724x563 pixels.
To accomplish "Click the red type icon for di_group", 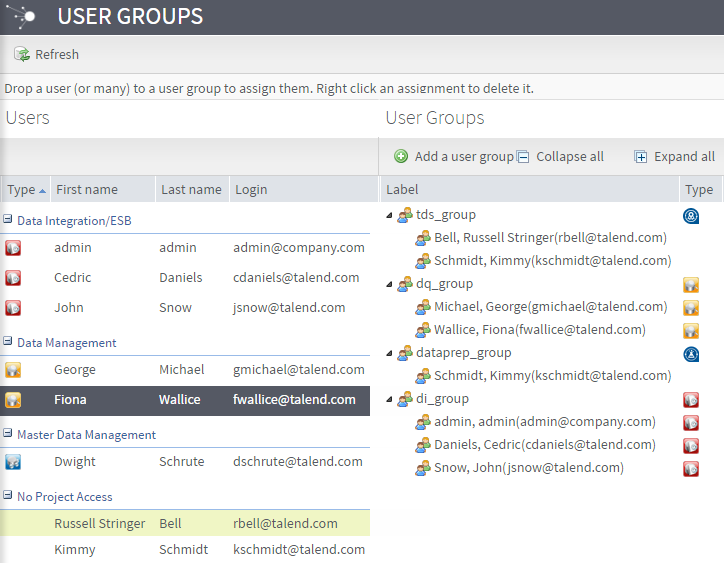I will pyautogui.click(x=690, y=399).
